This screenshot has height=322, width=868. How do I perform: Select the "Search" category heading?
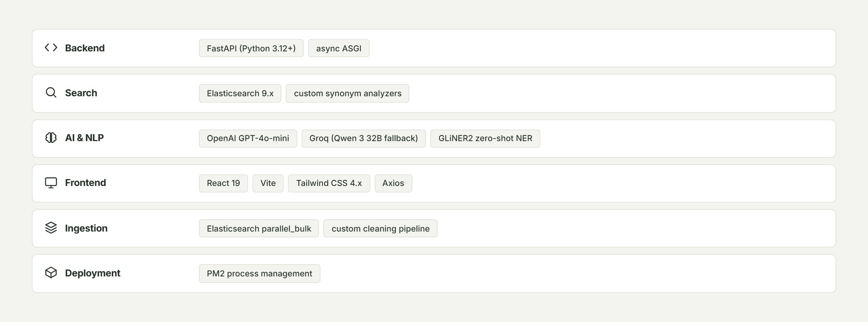[x=81, y=93]
